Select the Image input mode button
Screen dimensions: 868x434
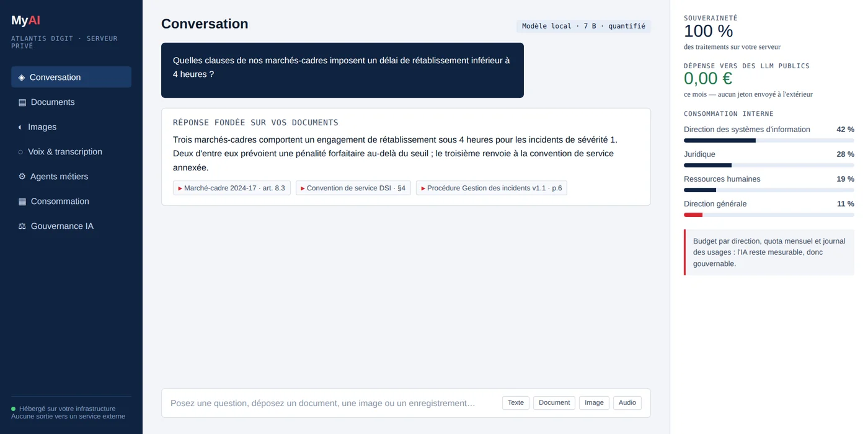point(594,403)
